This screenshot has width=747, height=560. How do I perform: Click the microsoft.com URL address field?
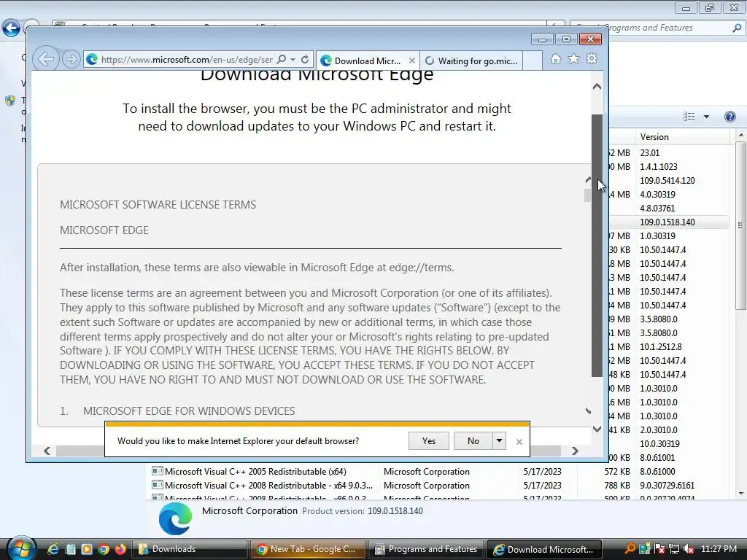tap(187, 60)
